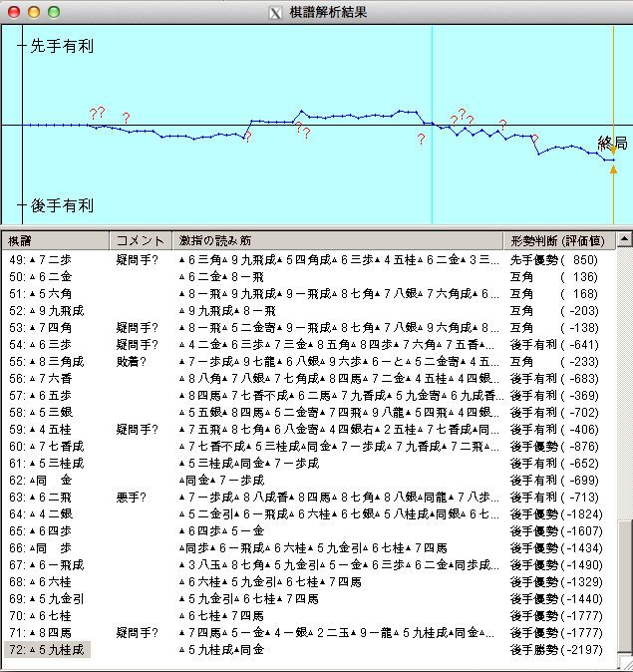Click the 疑問手? comment on move 49

pos(138,259)
